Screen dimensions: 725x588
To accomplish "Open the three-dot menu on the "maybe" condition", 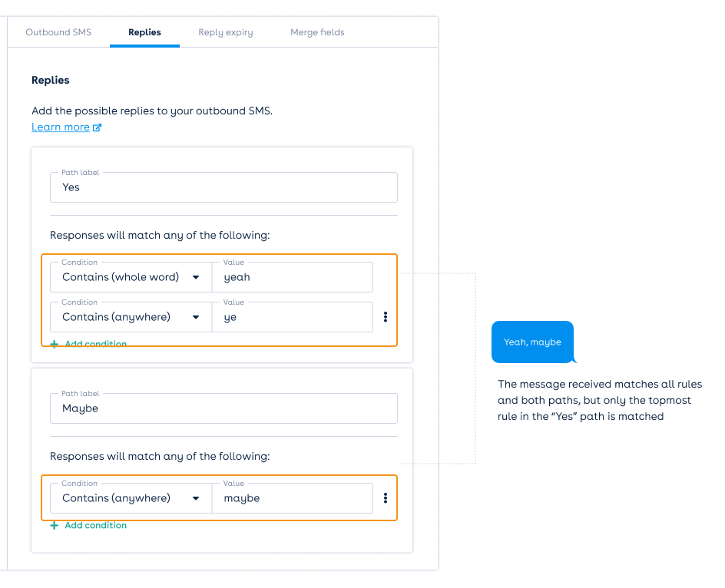I will (x=385, y=497).
